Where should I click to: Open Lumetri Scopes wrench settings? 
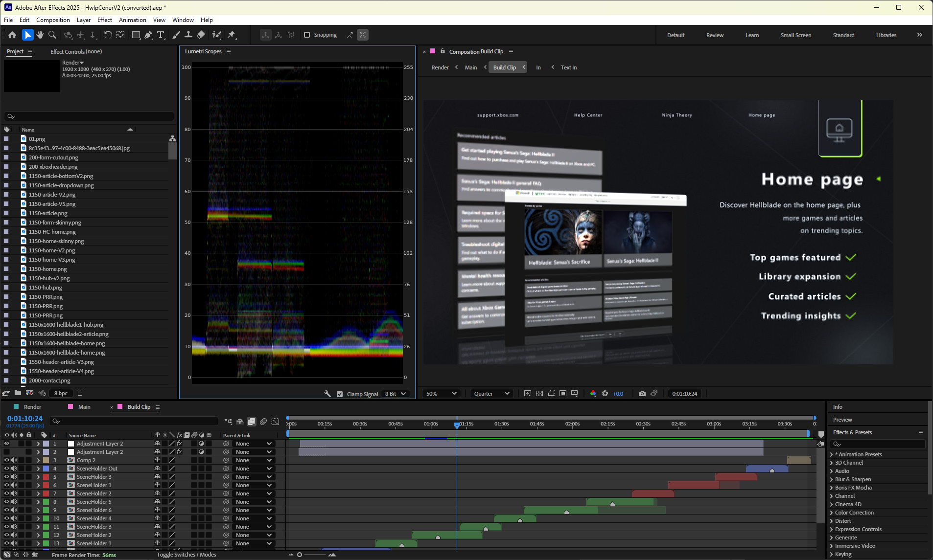(327, 394)
